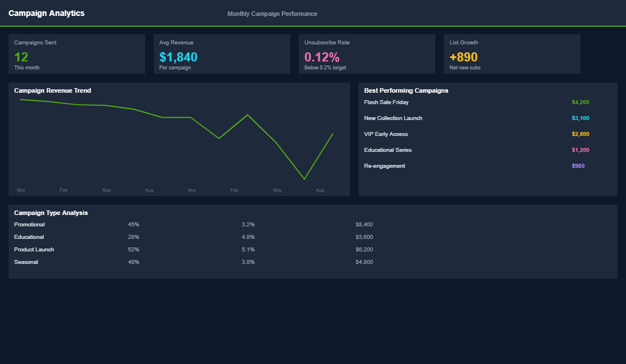Screen dimensions: 626x364
Task: Select the Avg Revenue card
Action: pos(222,54)
